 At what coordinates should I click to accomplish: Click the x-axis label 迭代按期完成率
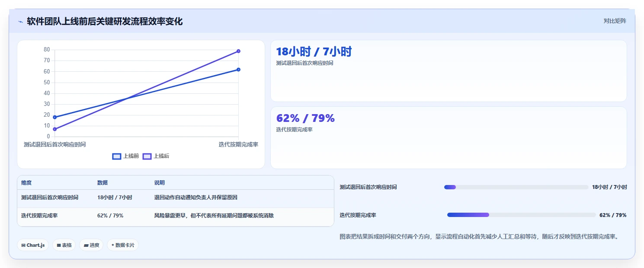pos(238,145)
